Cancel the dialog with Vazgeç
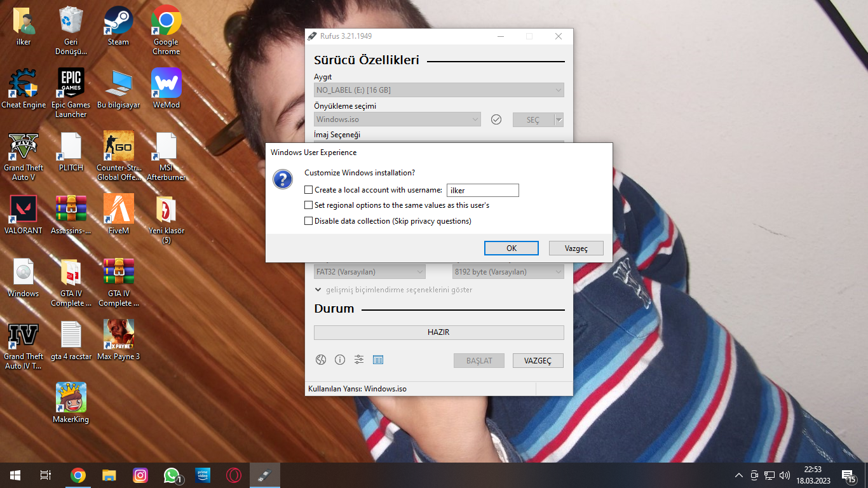The height and width of the screenshot is (488, 868). (x=576, y=248)
